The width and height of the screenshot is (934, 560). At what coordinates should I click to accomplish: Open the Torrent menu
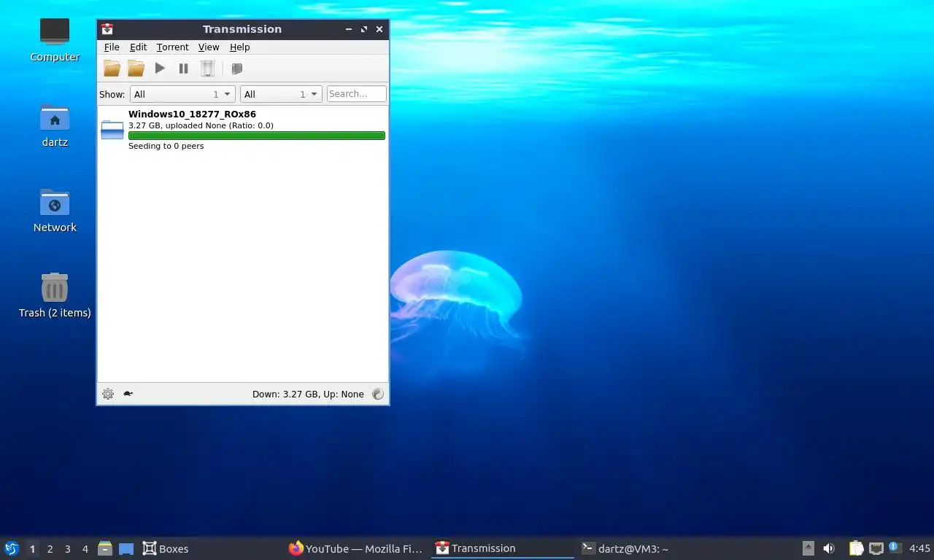pyautogui.click(x=173, y=47)
